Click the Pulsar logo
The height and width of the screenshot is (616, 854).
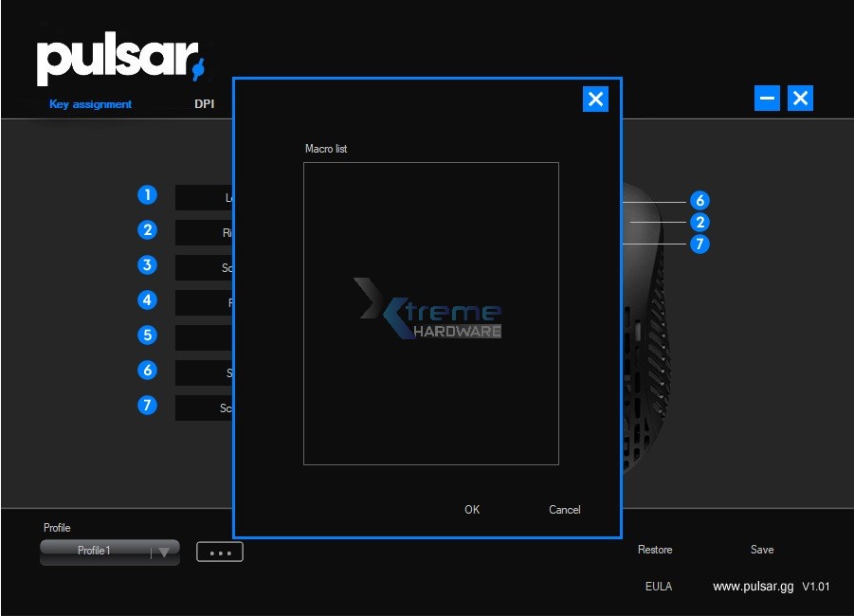[x=118, y=57]
